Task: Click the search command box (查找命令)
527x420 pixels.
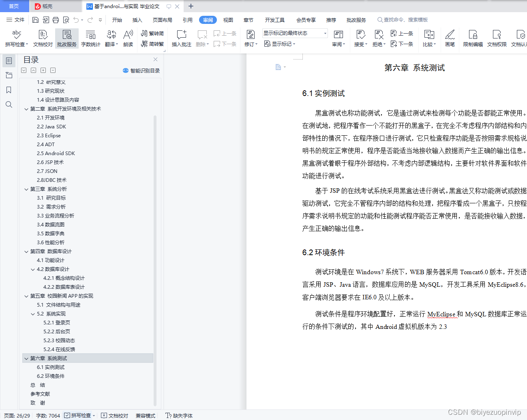Action: pos(403,20)
